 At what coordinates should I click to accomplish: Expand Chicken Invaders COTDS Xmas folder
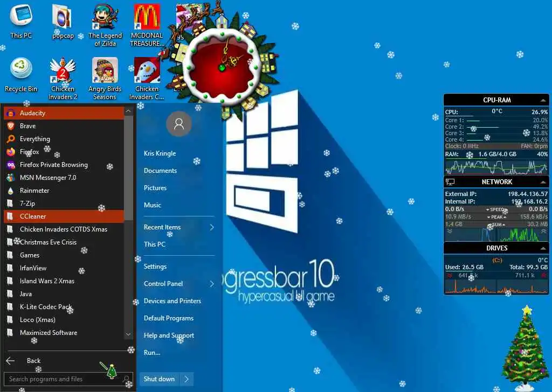point(64,229)
